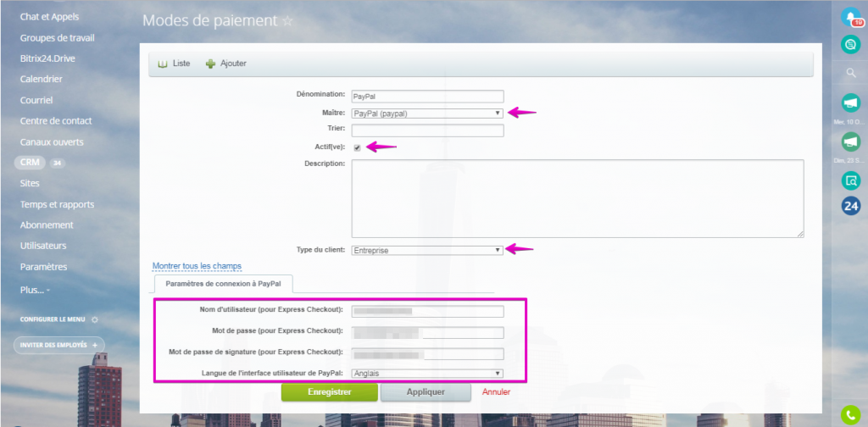The width and height of the screenshot is (868, 427).
Task: Open the teal search-document icon
Action: (851, 180)
